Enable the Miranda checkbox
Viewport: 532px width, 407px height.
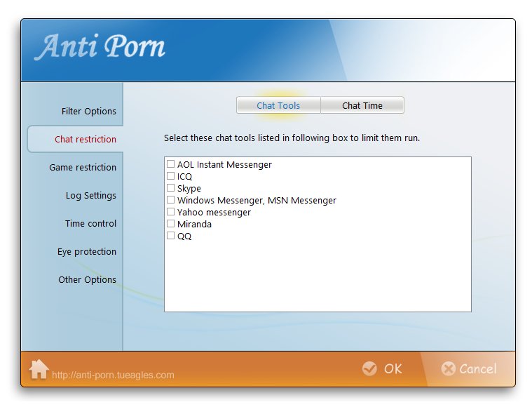(170, 224)
